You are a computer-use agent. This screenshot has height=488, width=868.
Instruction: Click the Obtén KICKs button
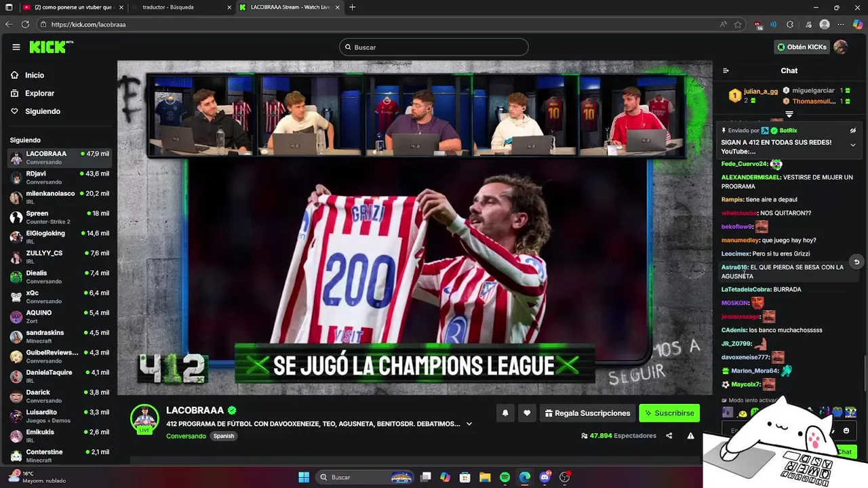coord(802,47)
